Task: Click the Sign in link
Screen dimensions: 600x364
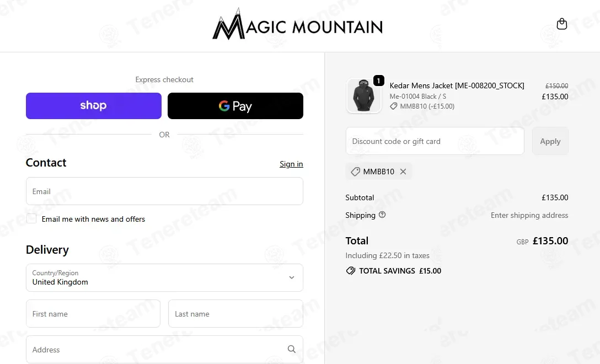Action: pyautogui.click(x=291, y=164)
